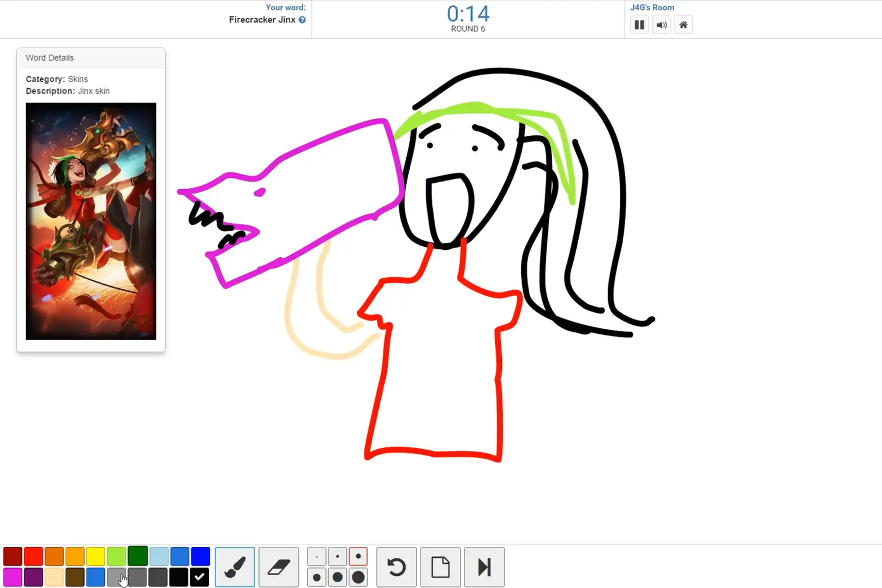882x588 pixels.
Task: Pick the lime green color swatch
Action: (117, 556)
